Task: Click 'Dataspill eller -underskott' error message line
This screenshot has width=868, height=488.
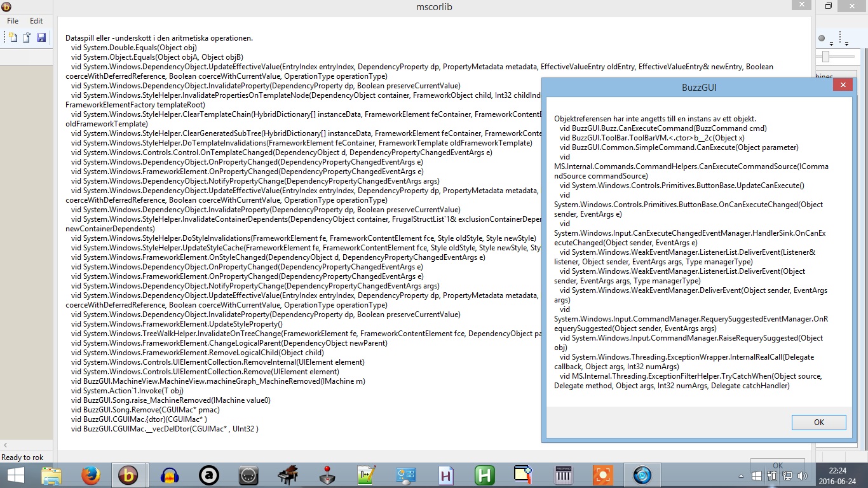Action: 159,38
